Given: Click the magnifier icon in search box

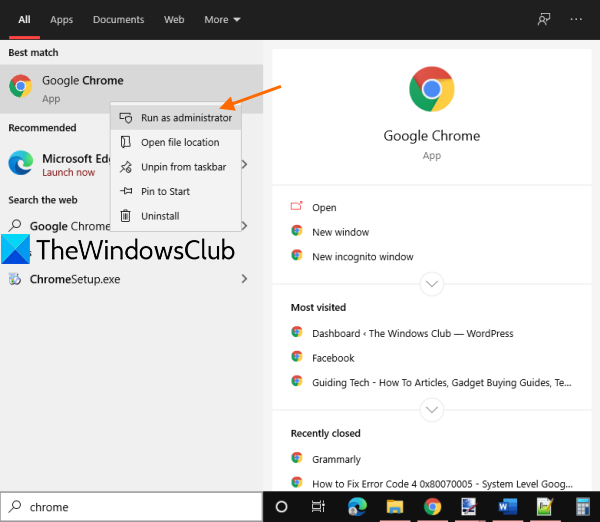Looking at the screenshot, I should click(x=15, y=506).
